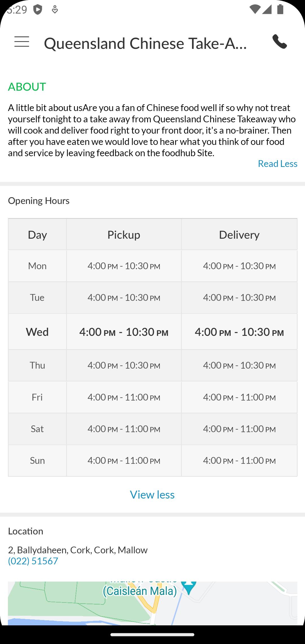Tap the Pickup column header
Screen dimensions: 305x644
(x=124, y=234)
